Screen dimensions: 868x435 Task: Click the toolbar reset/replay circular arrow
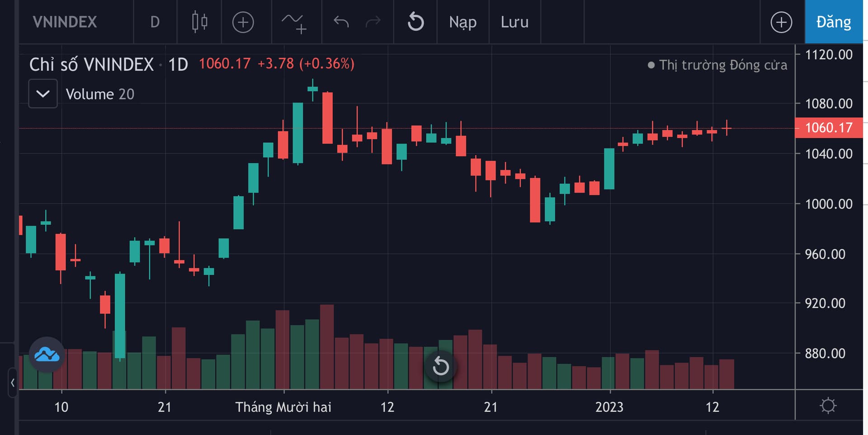(415, 22)
